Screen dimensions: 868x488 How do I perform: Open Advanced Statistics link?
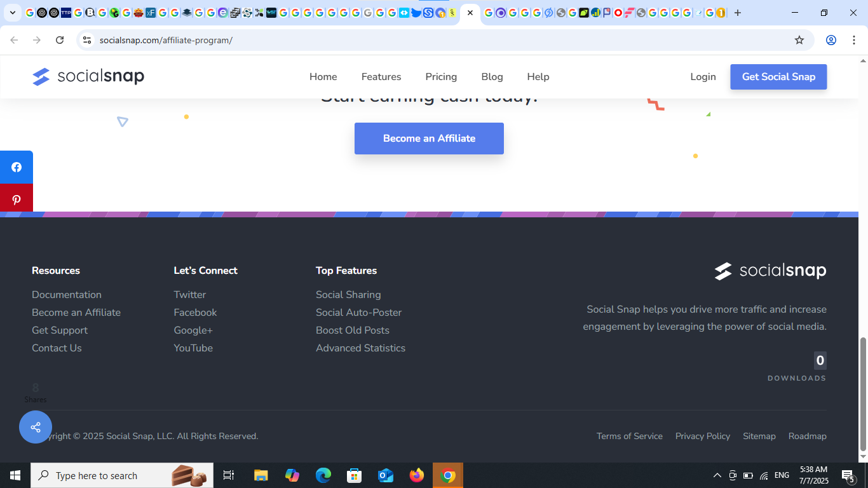(x=360, y=348)
